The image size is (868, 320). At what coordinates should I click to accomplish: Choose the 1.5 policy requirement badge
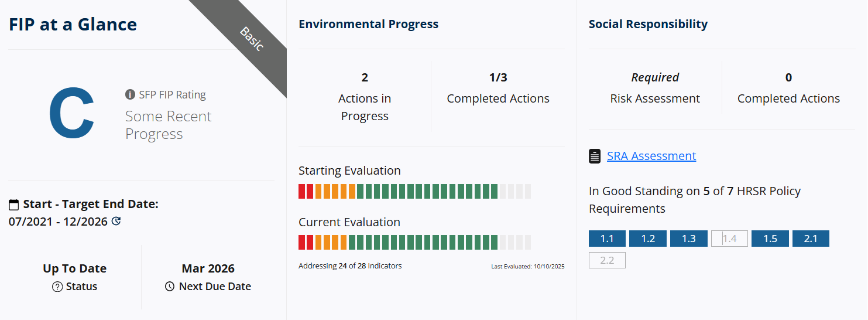770,239
